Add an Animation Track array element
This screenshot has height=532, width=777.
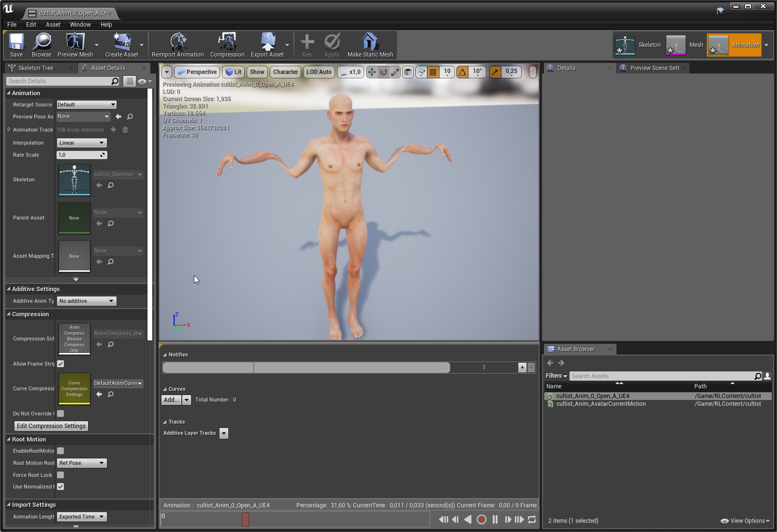(x=113, y=130)
